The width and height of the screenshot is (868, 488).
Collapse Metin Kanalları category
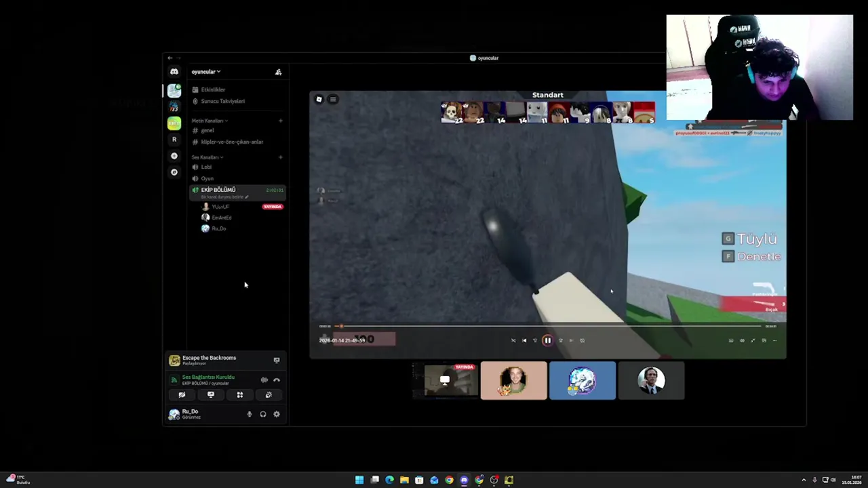click(209, 121)
